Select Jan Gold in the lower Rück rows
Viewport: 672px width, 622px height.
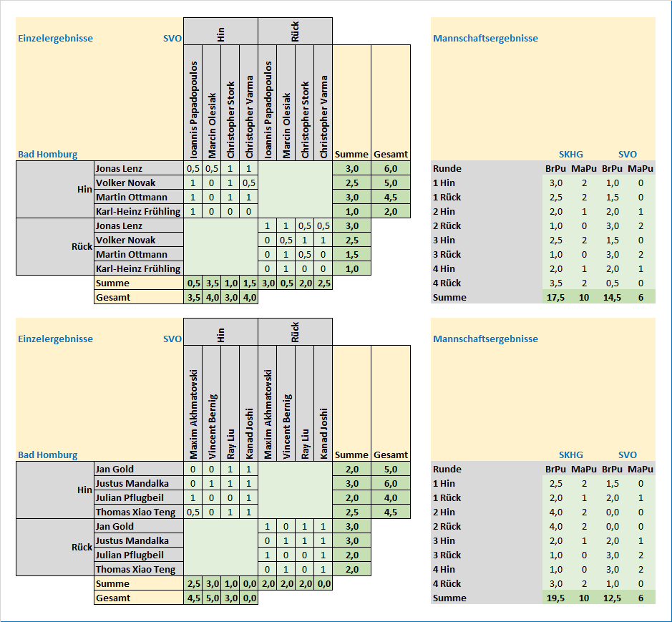(114, 526)
